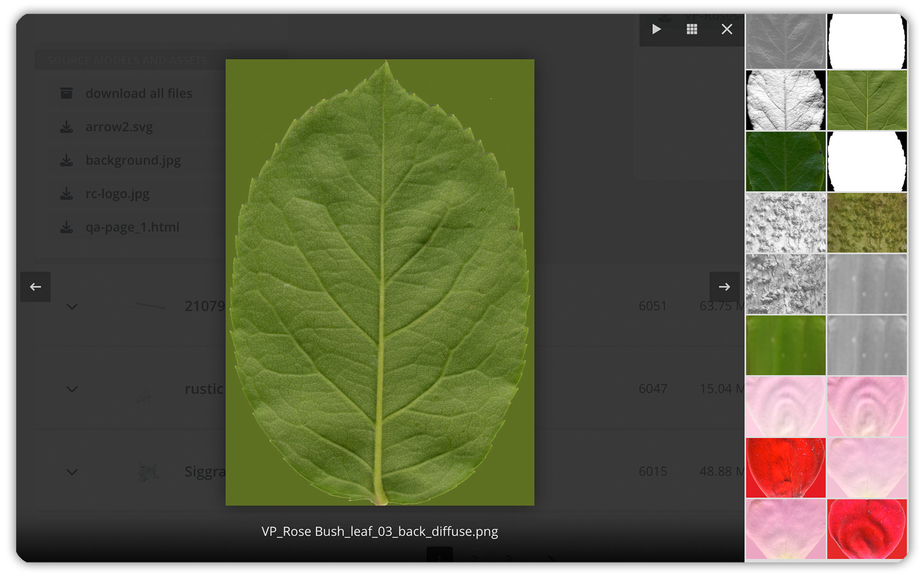Go to the previous image with left arrow
Viewport: 924px width, 580px height.
[x=36, y=287]
